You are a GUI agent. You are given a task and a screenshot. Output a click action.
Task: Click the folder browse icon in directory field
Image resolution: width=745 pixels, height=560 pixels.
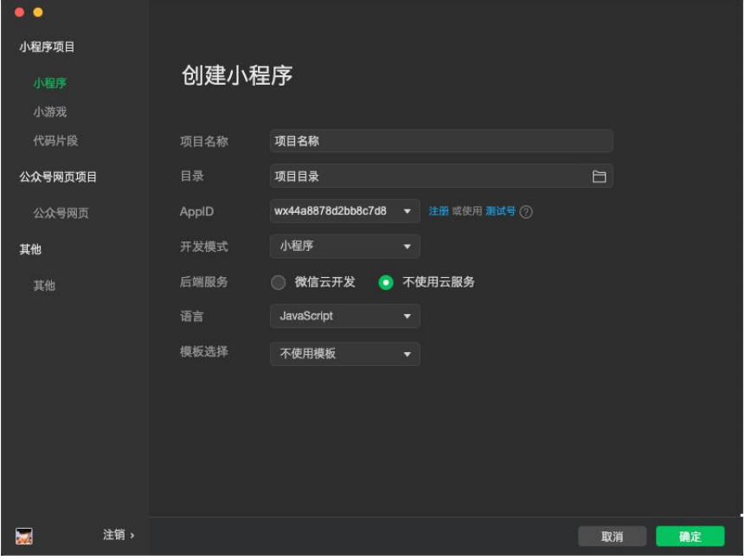point(599,177)
